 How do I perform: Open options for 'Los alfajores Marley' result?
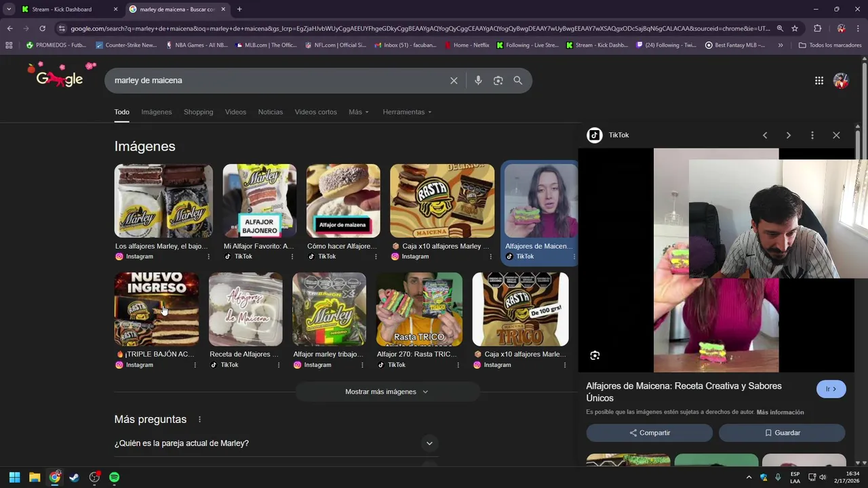click(x=208, y=257)
